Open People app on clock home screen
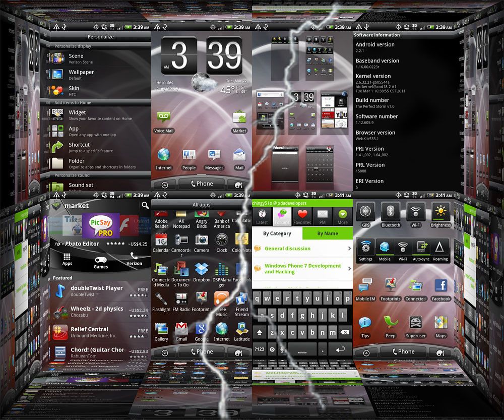 [188, 159]
